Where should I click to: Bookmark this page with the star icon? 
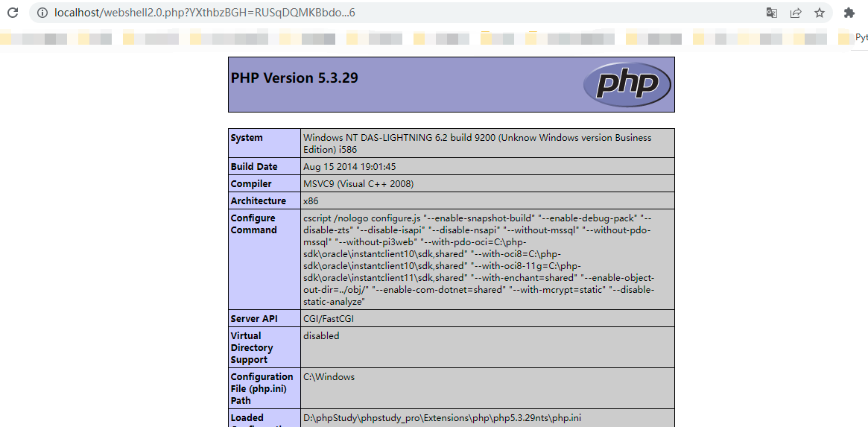[x=820, y=13]
